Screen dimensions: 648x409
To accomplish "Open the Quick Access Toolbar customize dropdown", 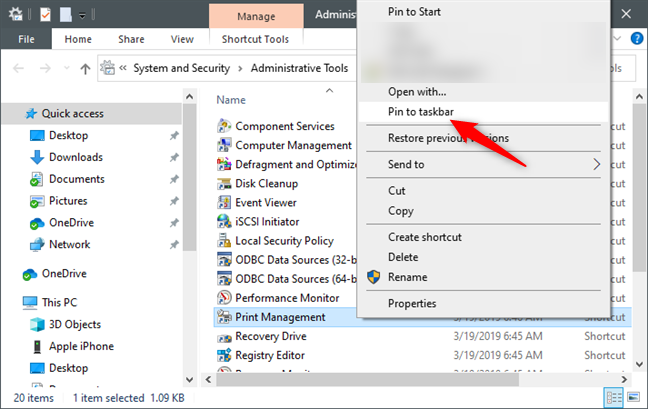I will click(x=82, y=16).
